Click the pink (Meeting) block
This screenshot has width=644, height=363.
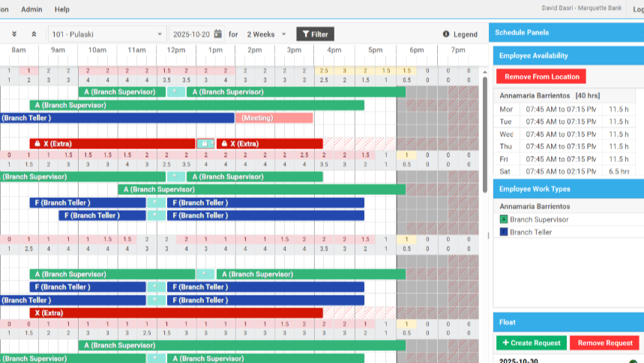(x=274, y=118)
